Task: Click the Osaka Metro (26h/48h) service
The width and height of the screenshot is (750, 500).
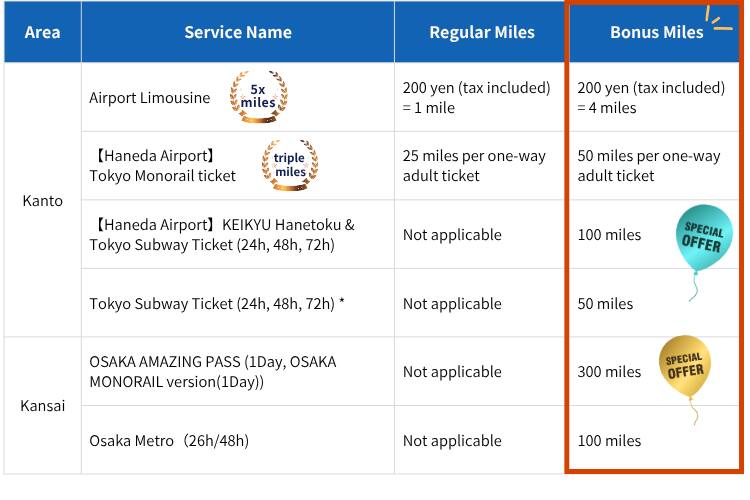Action: (169, 440)
